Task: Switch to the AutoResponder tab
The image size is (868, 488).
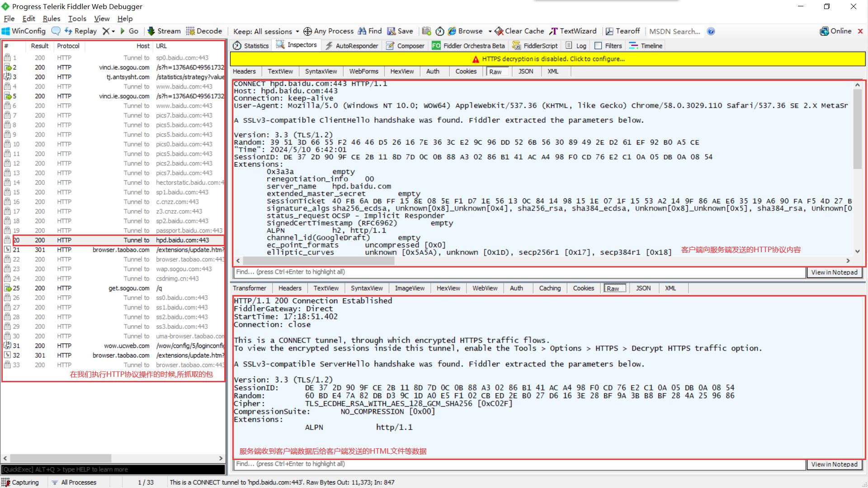Action: coord(352,46)
